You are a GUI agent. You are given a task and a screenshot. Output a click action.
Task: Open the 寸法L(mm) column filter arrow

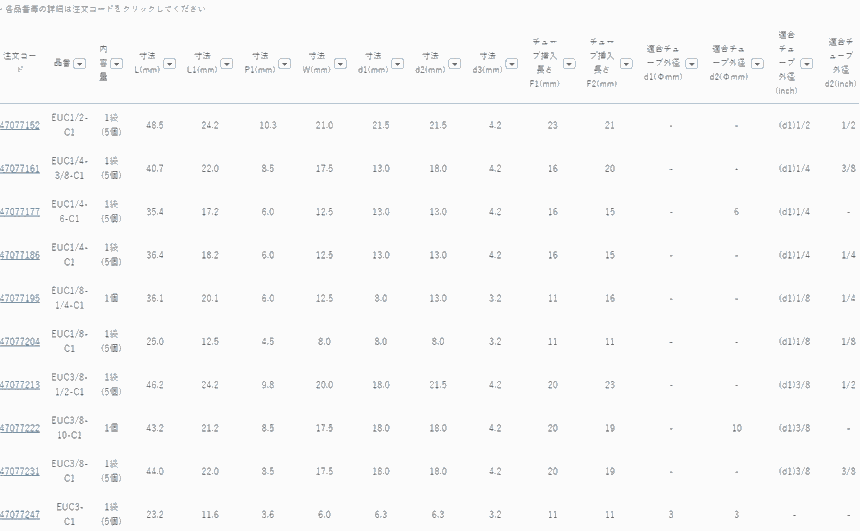pos(169,63)
